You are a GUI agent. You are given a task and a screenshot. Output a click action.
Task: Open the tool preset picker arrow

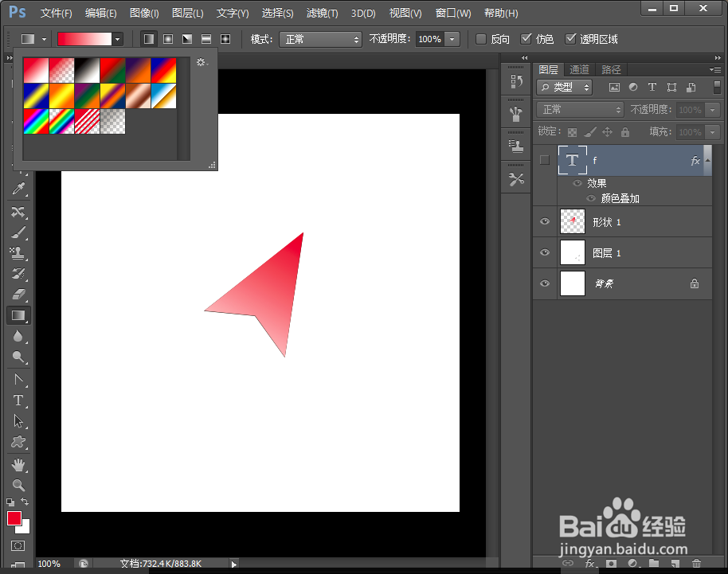[x=44, y=40]
